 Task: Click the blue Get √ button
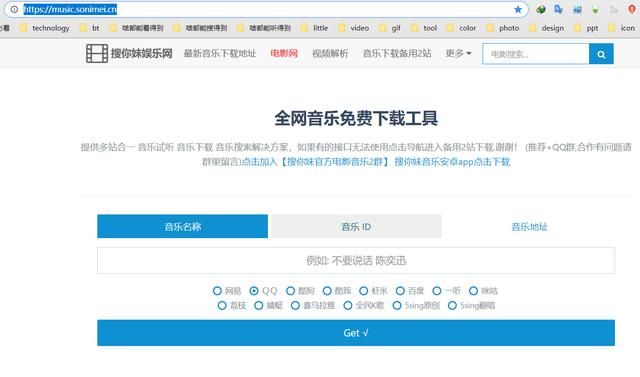(356, 333)
